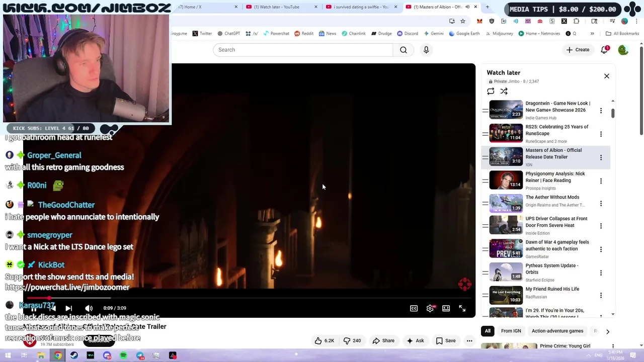Open Discord from the taskbar
Viewport: 644px width, 362px height.
[x=107, y=356]
